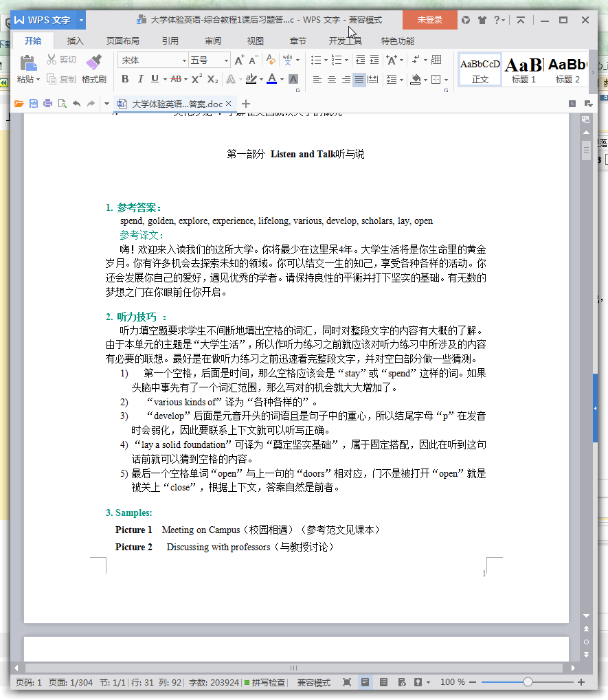Click the font color A swatch
Image resolution: width=608 pixels, height=700 pixels.
tap(272, 80)
